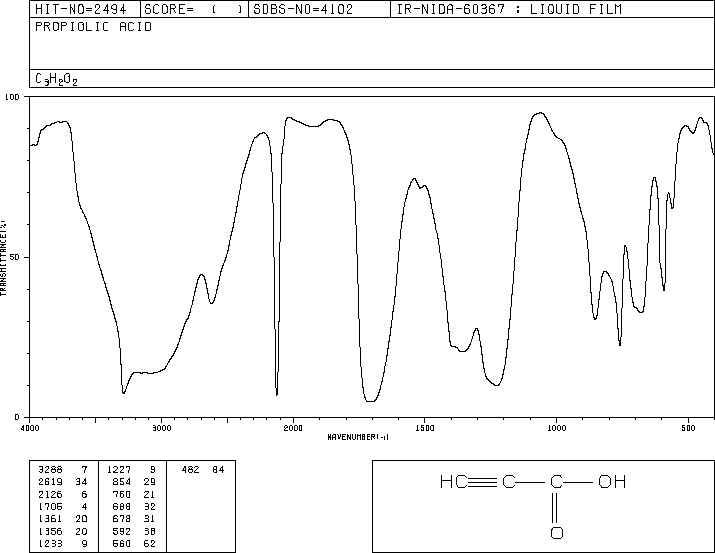
Task: Click the 1500 wavenumber axis label
Action: [425, 428]
